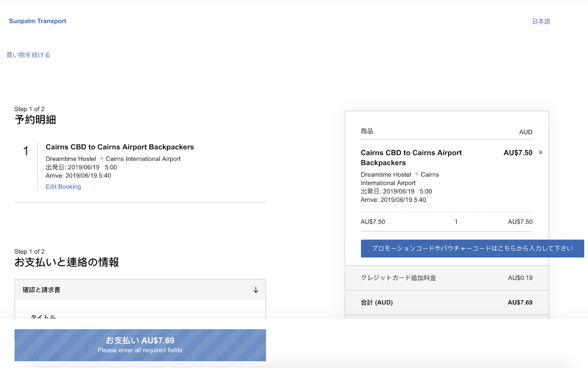Click the AUD currency column header
This screenshot has width=588, height=368.
pos(526,132)
